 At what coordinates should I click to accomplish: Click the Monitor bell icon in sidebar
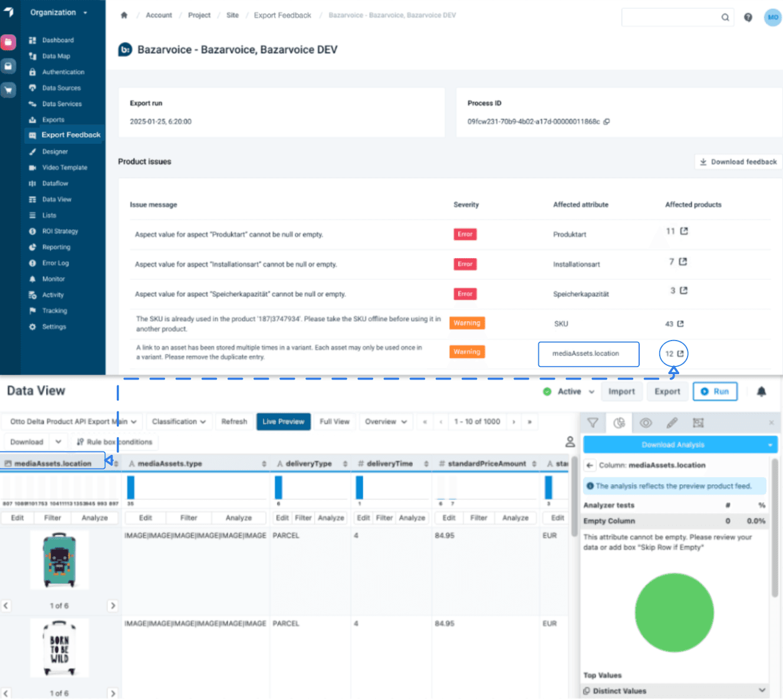tap(32, 279)
